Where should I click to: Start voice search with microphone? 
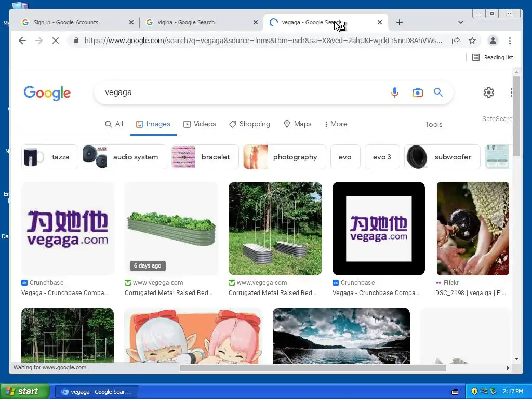click(395, 92)
